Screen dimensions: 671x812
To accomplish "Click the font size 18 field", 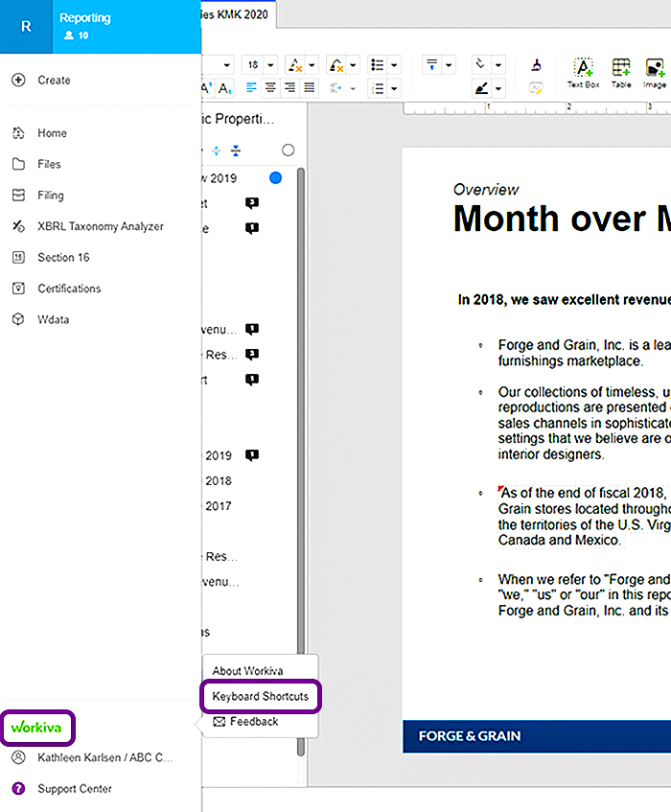I will click(253, 65).
